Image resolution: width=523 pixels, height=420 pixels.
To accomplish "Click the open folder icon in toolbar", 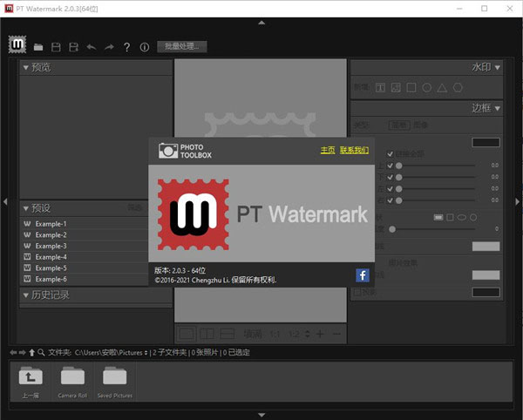I will pyautogui.click(x=40, y=46).
